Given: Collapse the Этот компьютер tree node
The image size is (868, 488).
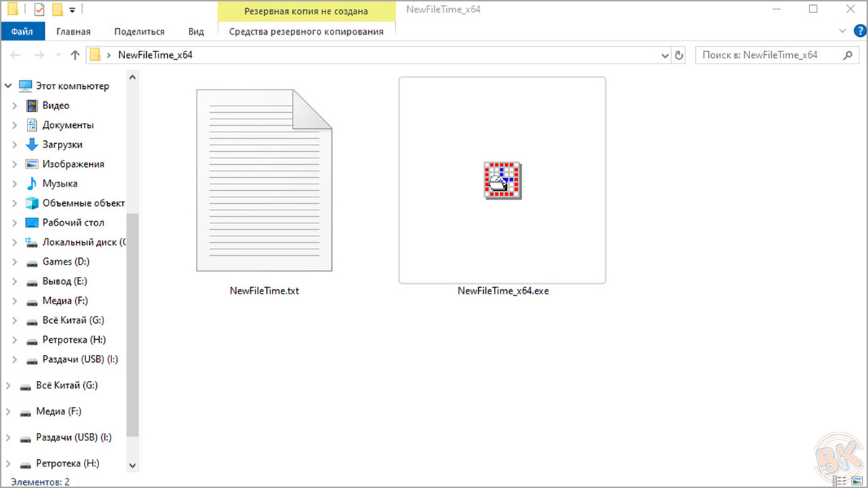Looking at the screenshot, I should (x=8, y=86).
